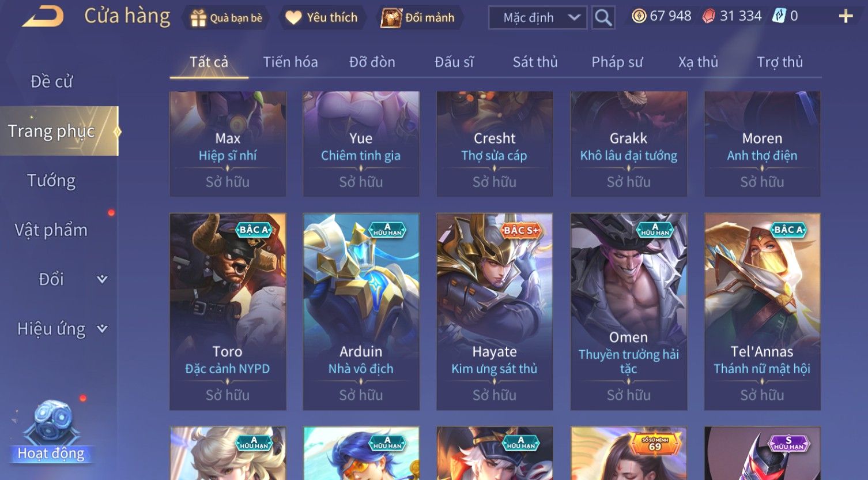Switch to the Pháp sư tab
Screen dimensions: 868x480
[617, 62]
